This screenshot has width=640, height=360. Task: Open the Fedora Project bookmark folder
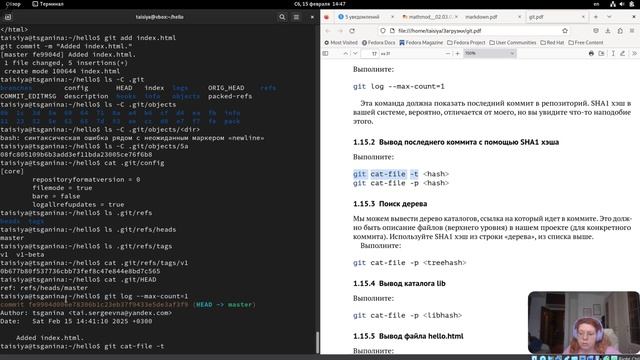(466, 42)
